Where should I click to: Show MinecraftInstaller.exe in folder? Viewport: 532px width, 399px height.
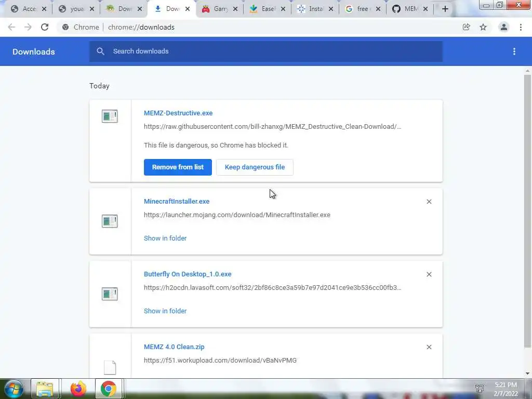[x=165, y=238]
